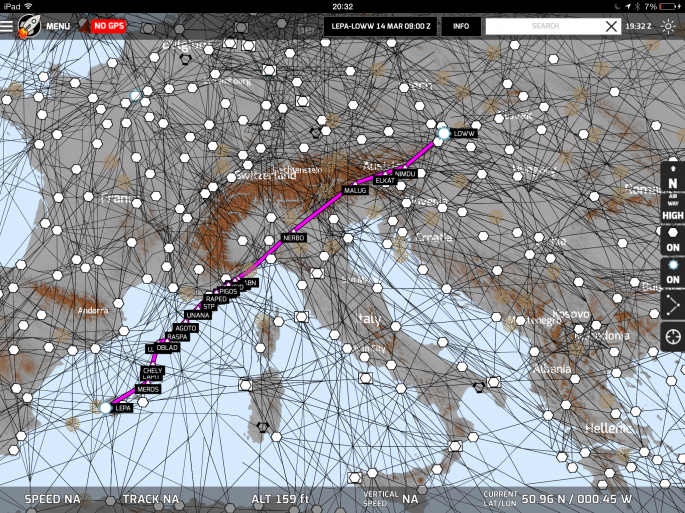
Task: Open the hamburger menu icon
Action: point(8,26)
